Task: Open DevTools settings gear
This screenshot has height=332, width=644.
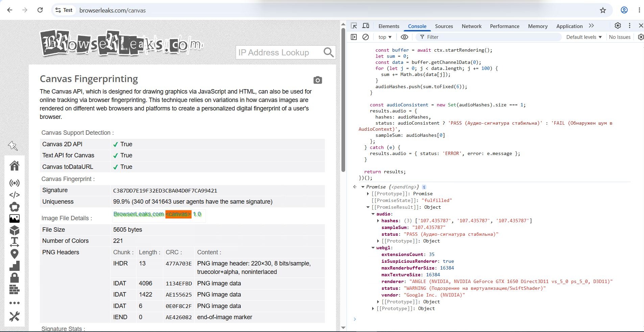Action: [618, 26]
